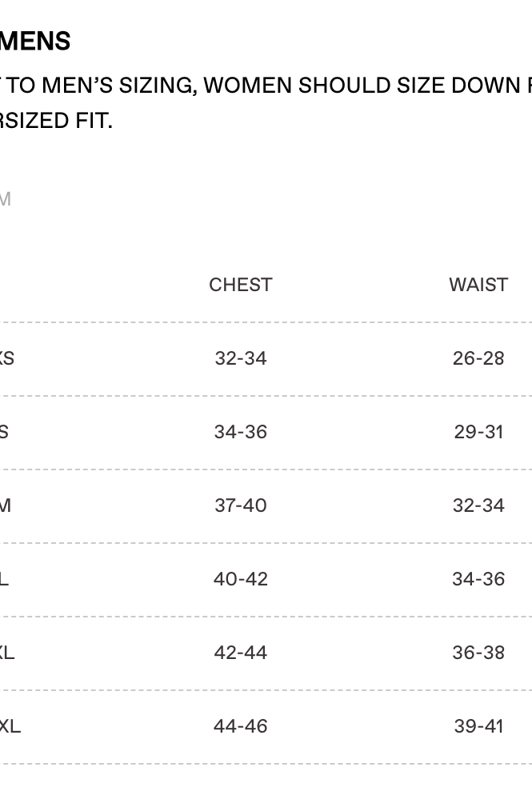Select chest measurement 42-44

coord(240,653)
